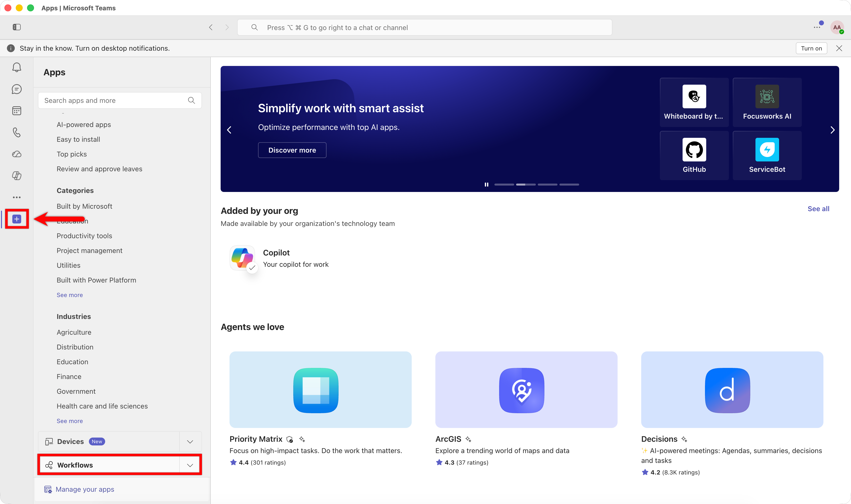
Task: Open the Priority Matrix app card image
Action: [x=320, y=390]
